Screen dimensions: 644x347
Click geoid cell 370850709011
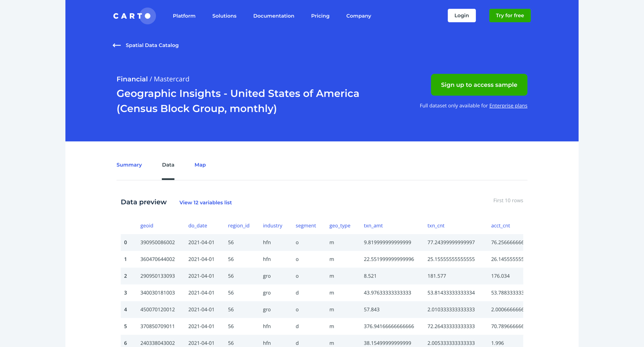158,327
